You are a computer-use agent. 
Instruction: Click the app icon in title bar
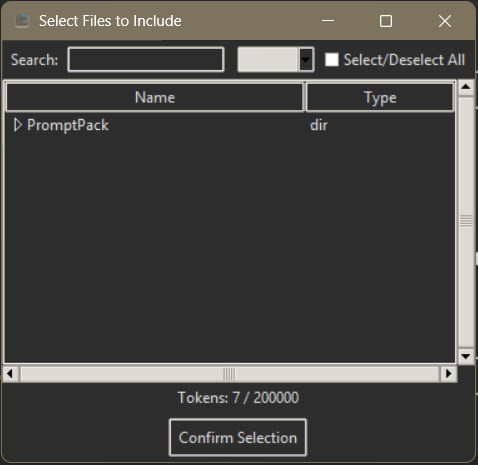click(x=22, y=21)
